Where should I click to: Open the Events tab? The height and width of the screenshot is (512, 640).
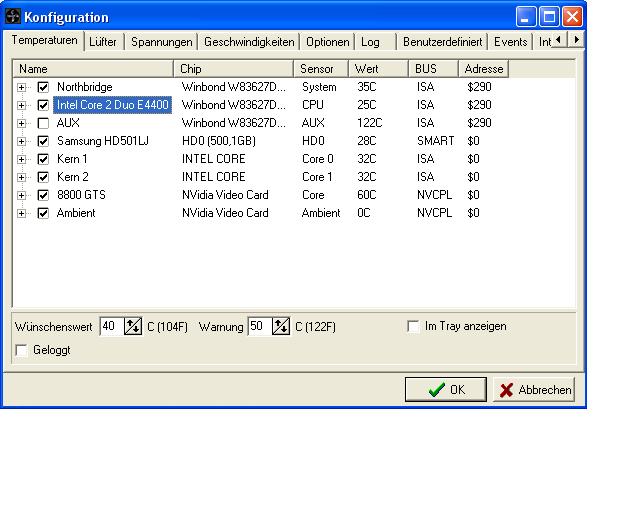tap(510, 42)
